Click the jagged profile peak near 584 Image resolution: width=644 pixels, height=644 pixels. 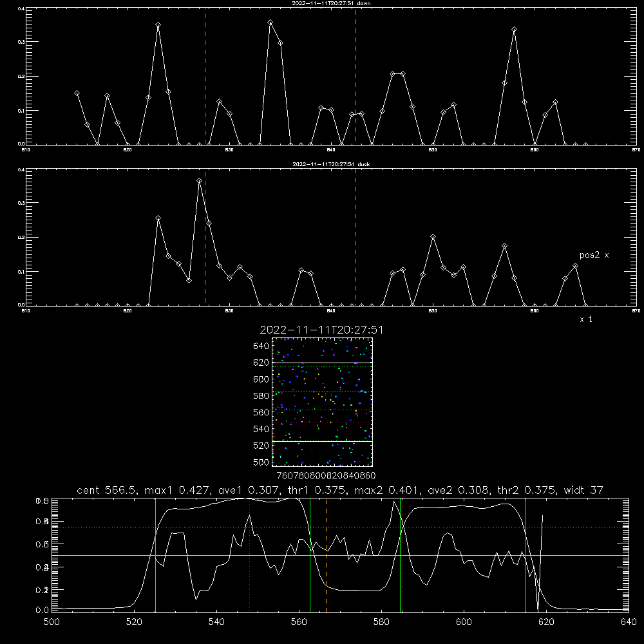pos(394,502)
